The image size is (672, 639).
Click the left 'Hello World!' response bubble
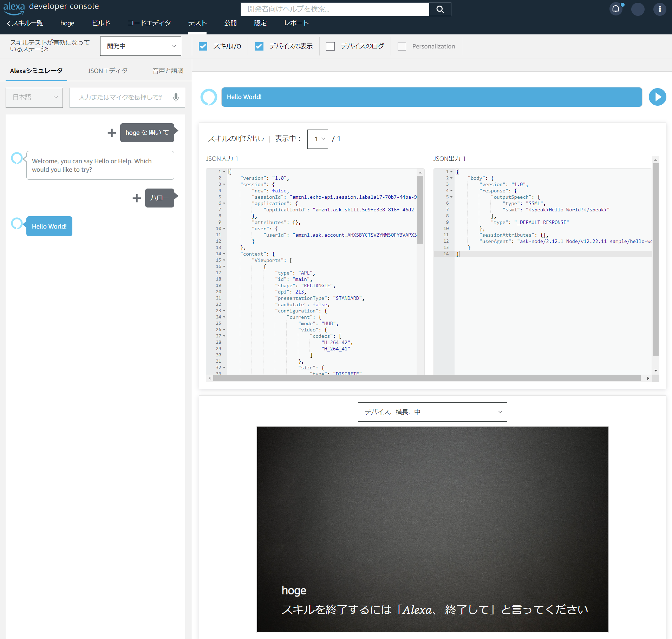coord(49,226)
